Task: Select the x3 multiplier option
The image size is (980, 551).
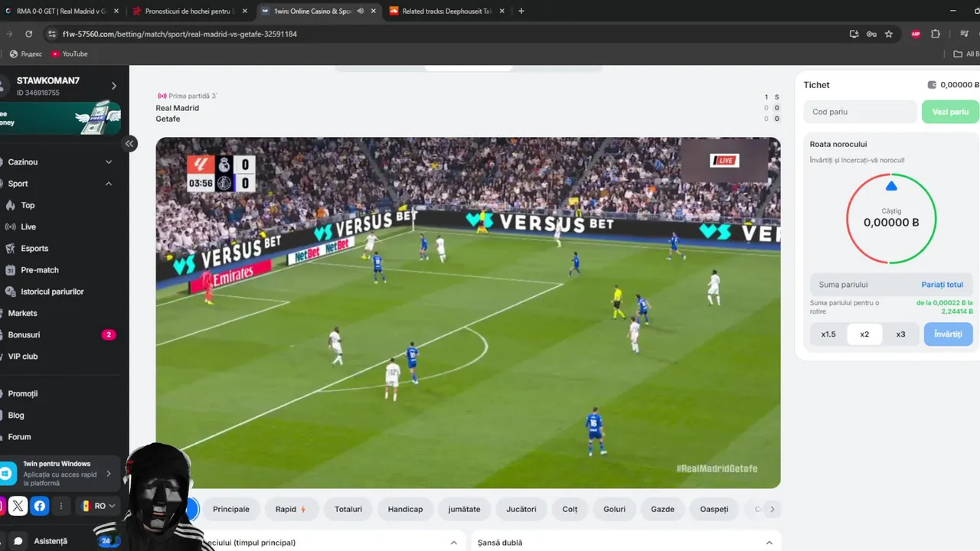Action: [x=900, y=334]
